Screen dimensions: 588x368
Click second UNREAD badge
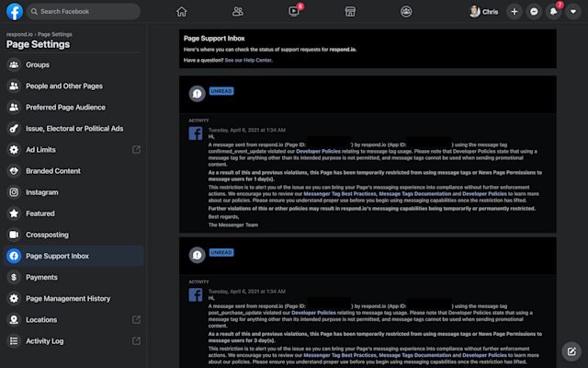click(x=221, y=253)
